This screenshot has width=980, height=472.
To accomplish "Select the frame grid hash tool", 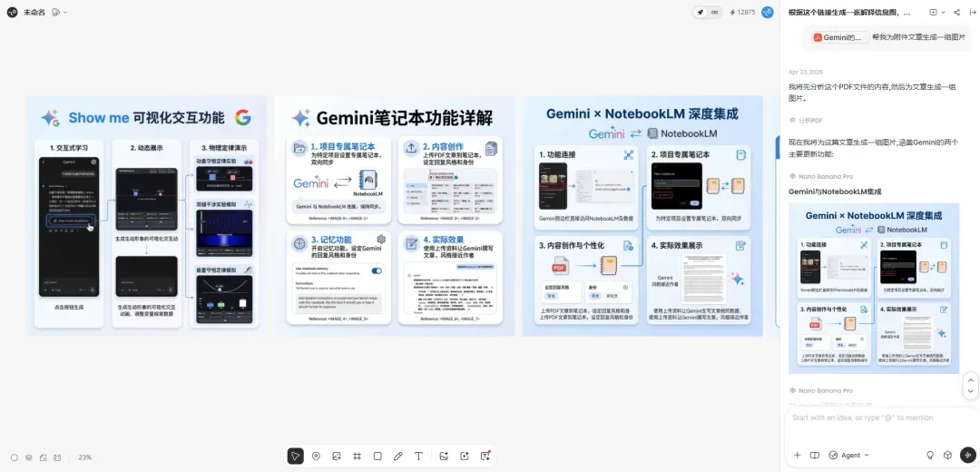I will point(357,457).
